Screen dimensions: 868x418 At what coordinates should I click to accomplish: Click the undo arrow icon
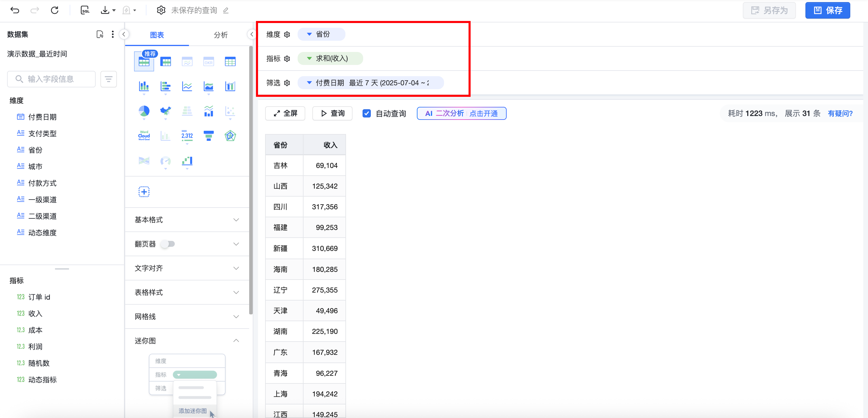[15, 10]
